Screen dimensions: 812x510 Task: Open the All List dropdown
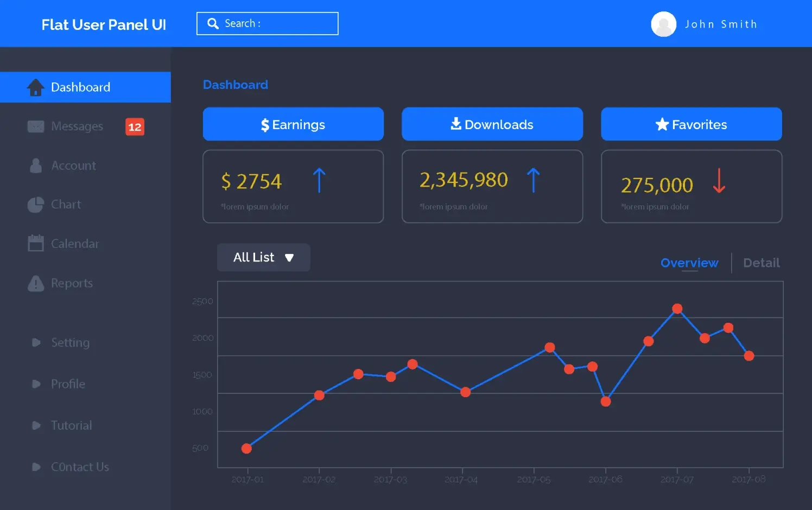[263, 257]
